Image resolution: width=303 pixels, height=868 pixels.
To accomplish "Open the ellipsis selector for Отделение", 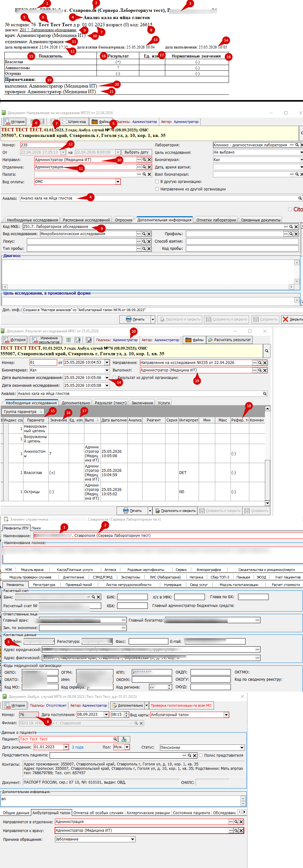I will coord(139,167).
